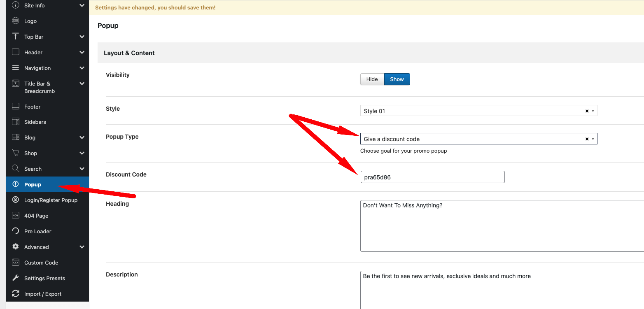
Task: Set Visibility to Show
Action: click(397, 79)
